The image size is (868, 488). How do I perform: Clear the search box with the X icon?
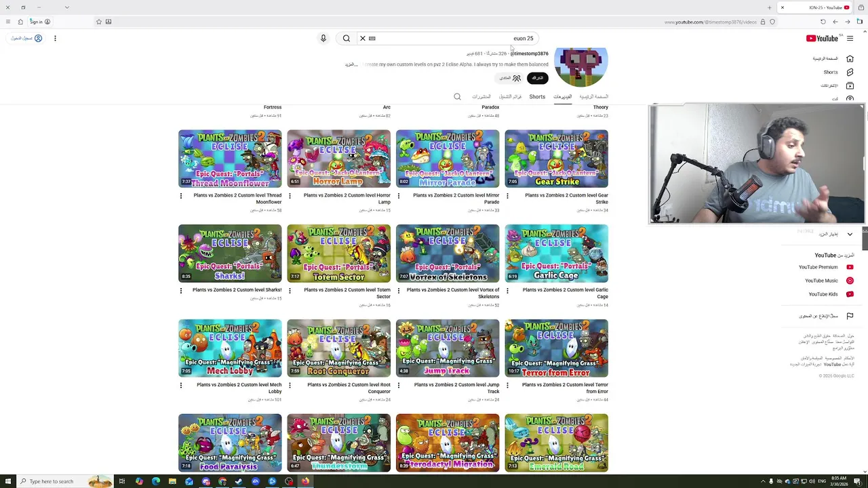[x=363, y=39]
